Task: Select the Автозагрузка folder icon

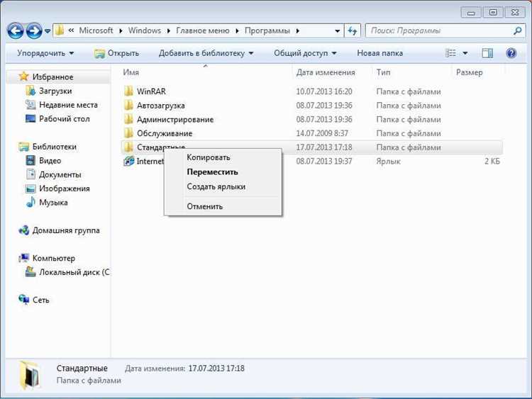Action: pos(128,105)
